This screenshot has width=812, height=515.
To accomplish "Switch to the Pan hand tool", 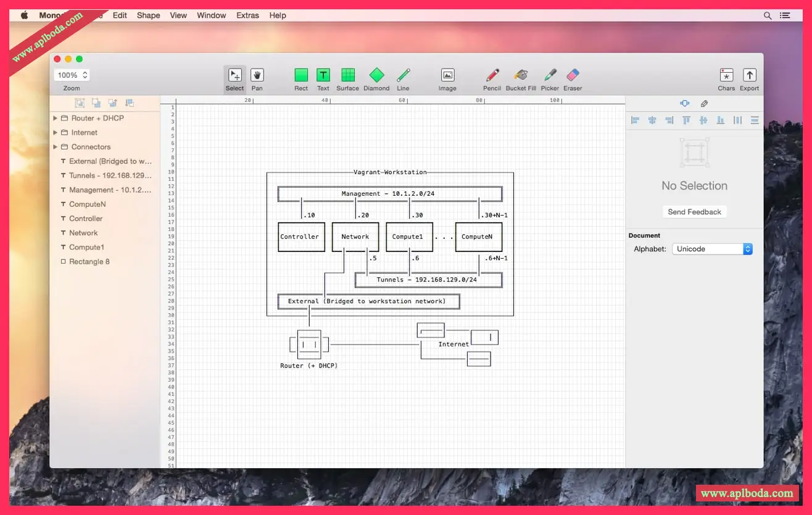I will [257, 76].
